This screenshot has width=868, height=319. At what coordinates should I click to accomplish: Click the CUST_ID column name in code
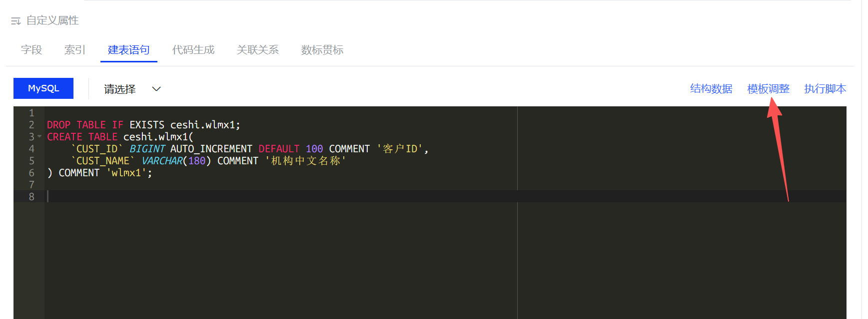coord(97,149)
